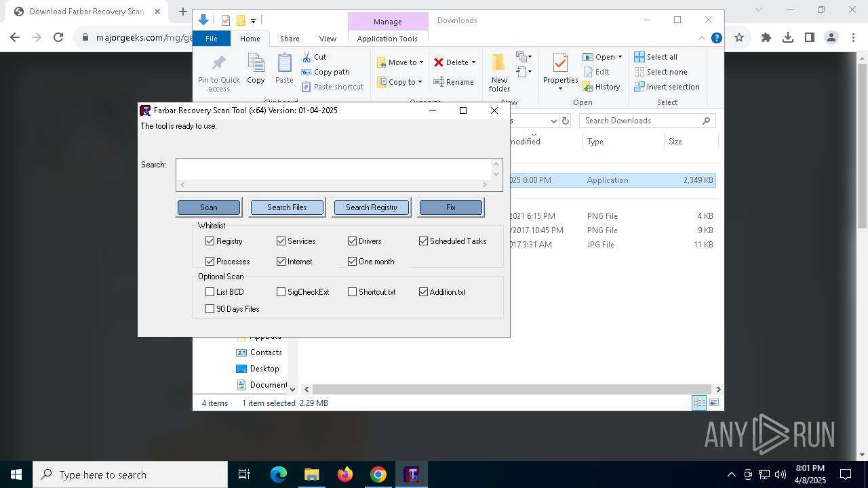The width and height of the screenshot is (868, 488).
Task: Open the Application Tools tab
Action: click(387, 39)
